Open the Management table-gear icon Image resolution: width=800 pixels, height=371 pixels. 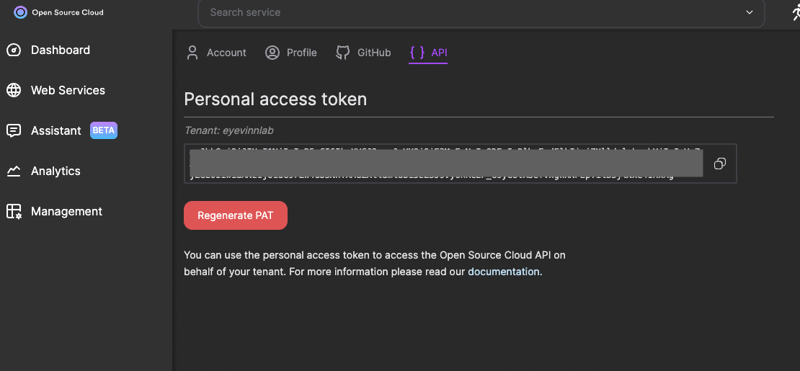point(13,211)
